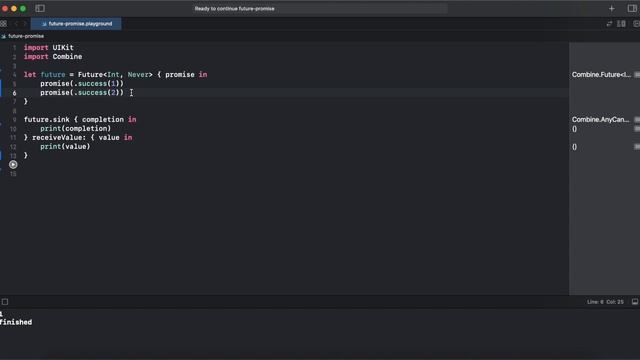Click 'print(completion)' on line 10
Screen dimensions: 640x360
click(x=76, y=129)
